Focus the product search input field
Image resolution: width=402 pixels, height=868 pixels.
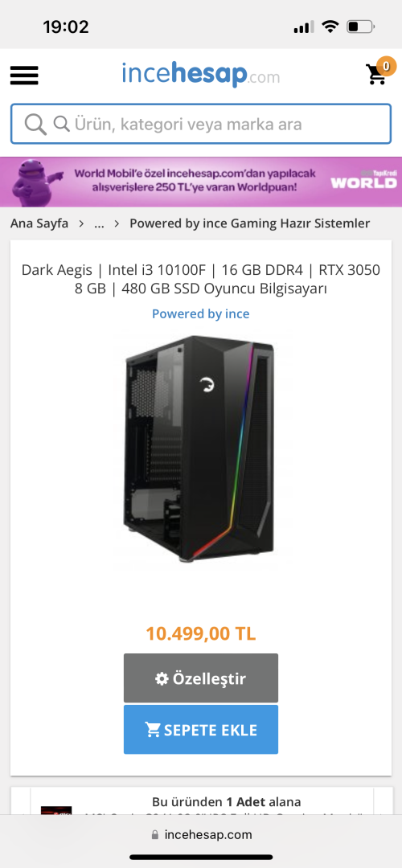(x=201, y=124)
